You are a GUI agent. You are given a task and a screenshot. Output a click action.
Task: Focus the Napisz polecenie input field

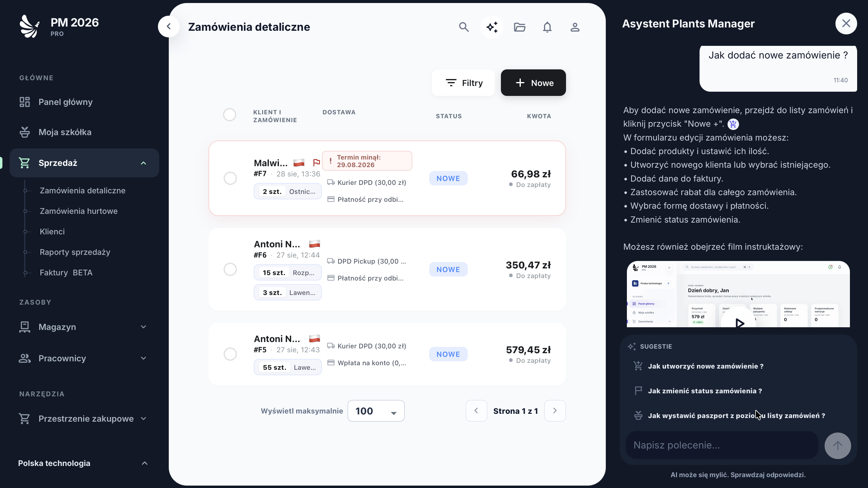tap(722, 445)
